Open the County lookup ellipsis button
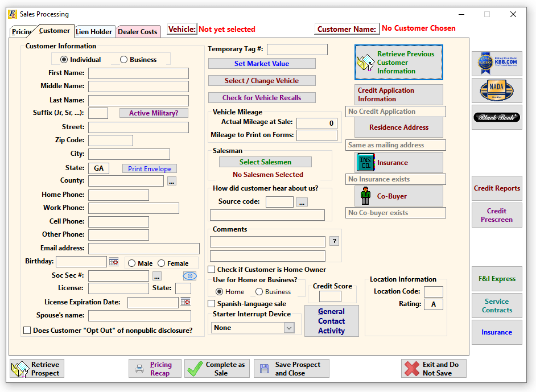Image resolution: width=536 pixels, height=392 pixels. tap(171, 181)
